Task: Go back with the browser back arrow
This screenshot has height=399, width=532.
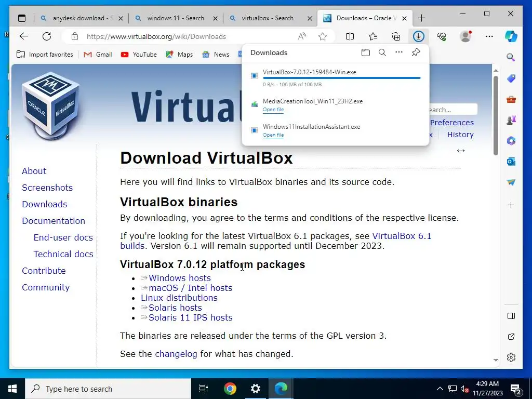Action: [x=24, y=36]
